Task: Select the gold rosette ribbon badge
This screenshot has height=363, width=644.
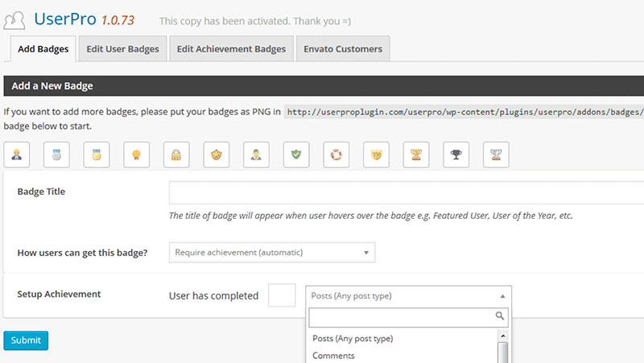Action: [x=136, y=155]
